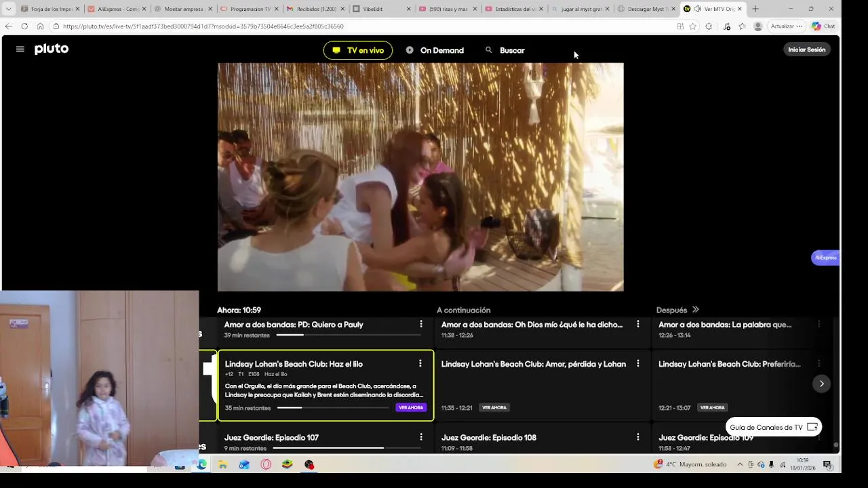Open the Guía de Canales de TV button
The width and height of the screenshot is (868, 488).
click(774, 427)
